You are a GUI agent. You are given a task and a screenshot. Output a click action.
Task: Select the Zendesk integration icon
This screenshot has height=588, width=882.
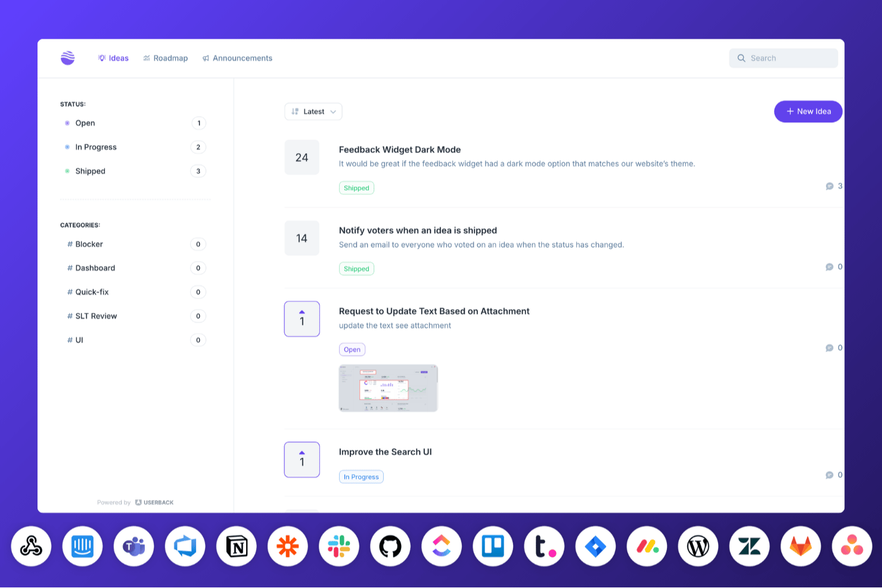click(749, 546)
